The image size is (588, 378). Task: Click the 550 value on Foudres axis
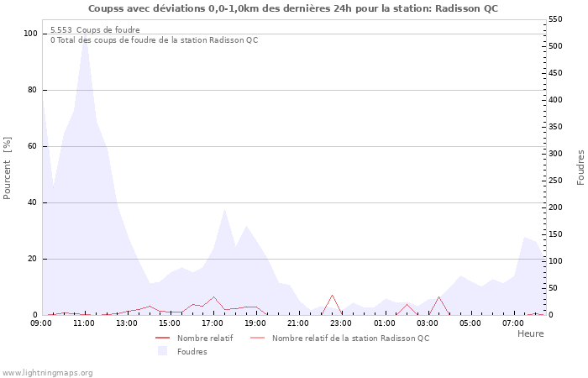[555, 19]
